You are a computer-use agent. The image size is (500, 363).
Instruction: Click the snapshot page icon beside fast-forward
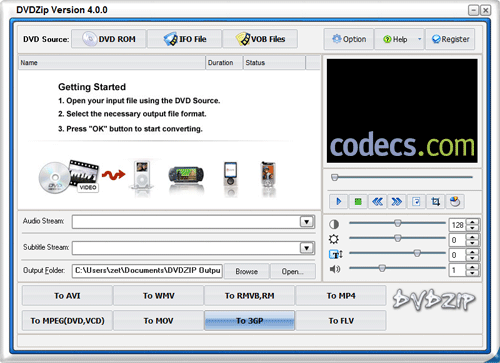point(416,201)
